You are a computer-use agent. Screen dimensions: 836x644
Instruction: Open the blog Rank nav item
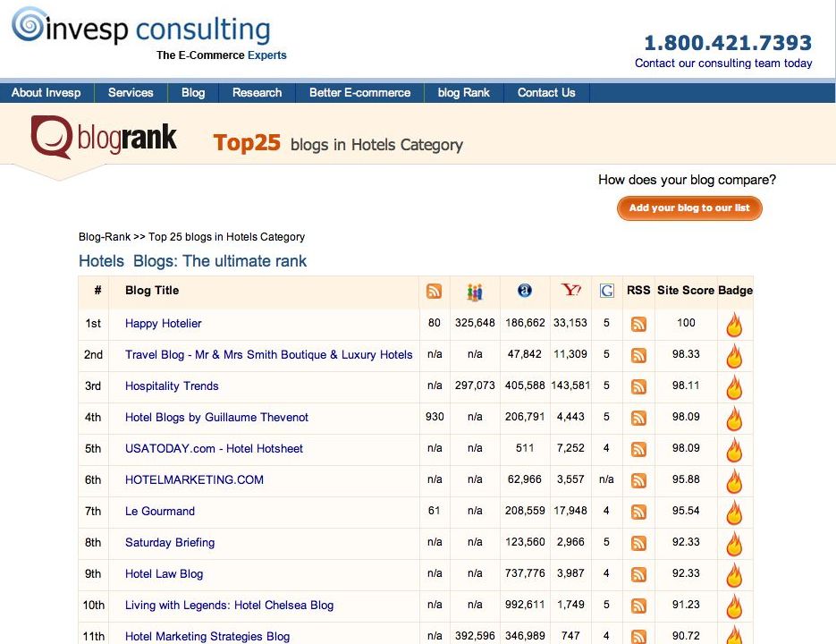(x=464, y=93)
